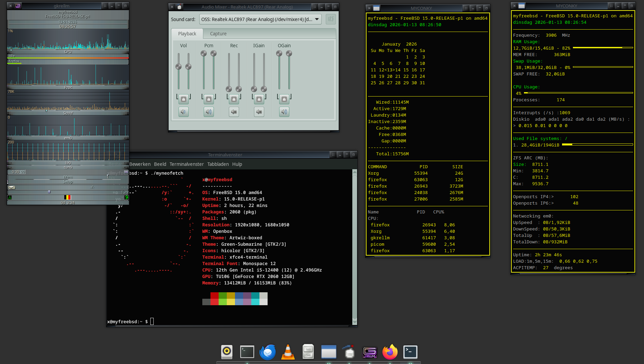Viewport: 644px width, 364px height.
Task: Click the left OGain slider knob
Action: click(x=279, y=53)
